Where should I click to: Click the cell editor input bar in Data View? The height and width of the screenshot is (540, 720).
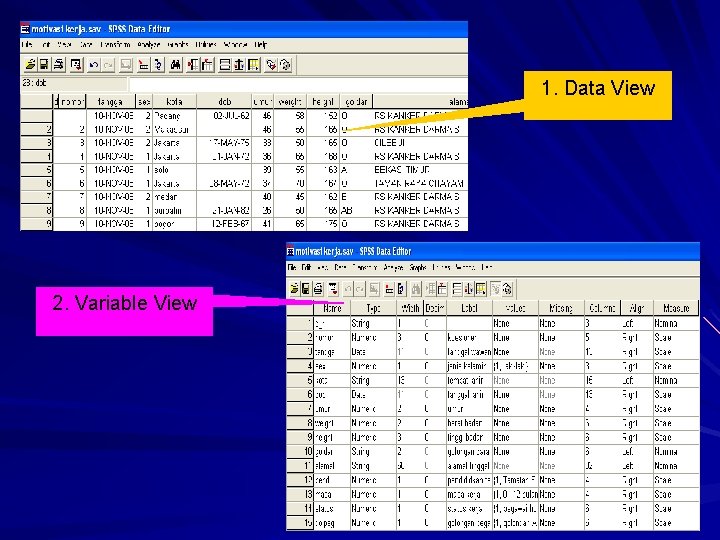pyautogui.click(x=298, y=84)
